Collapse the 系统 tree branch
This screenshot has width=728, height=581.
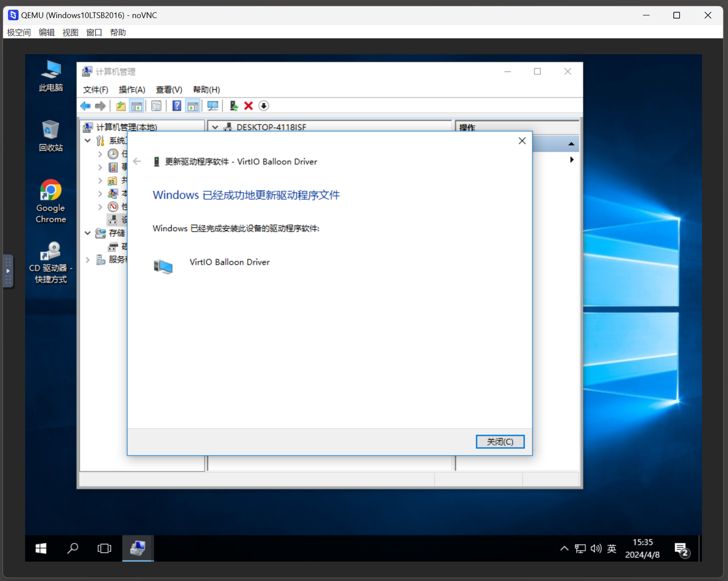(87, 140)
